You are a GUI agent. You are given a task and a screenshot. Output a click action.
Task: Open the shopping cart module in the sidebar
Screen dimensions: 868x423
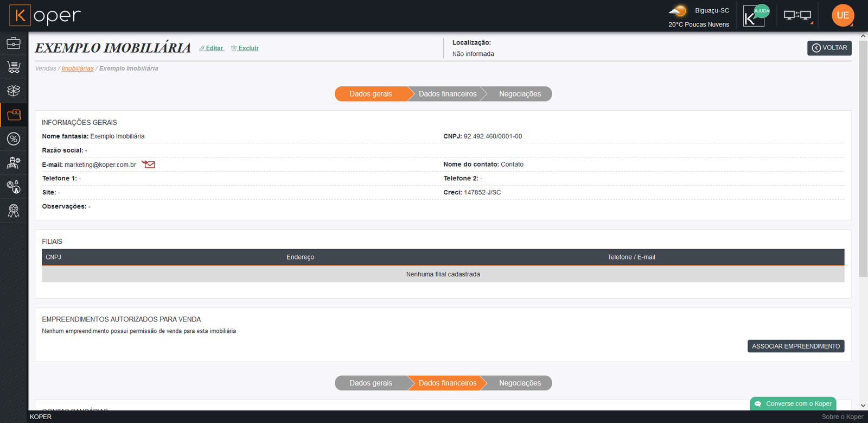[14, 67]
